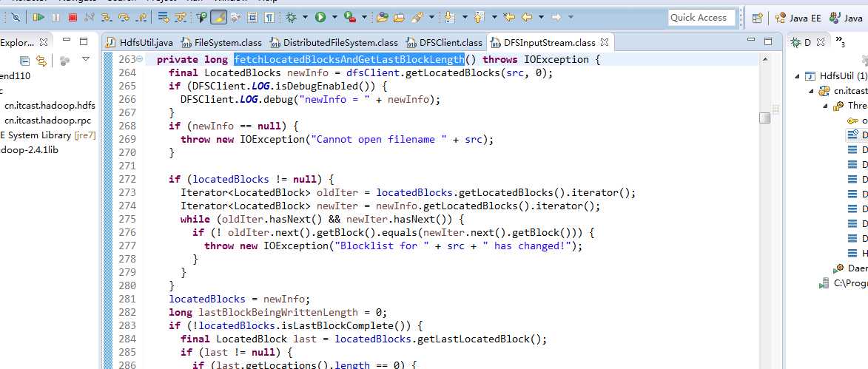
Task: Close the Package Explorer view
Action: pos(43,41)
